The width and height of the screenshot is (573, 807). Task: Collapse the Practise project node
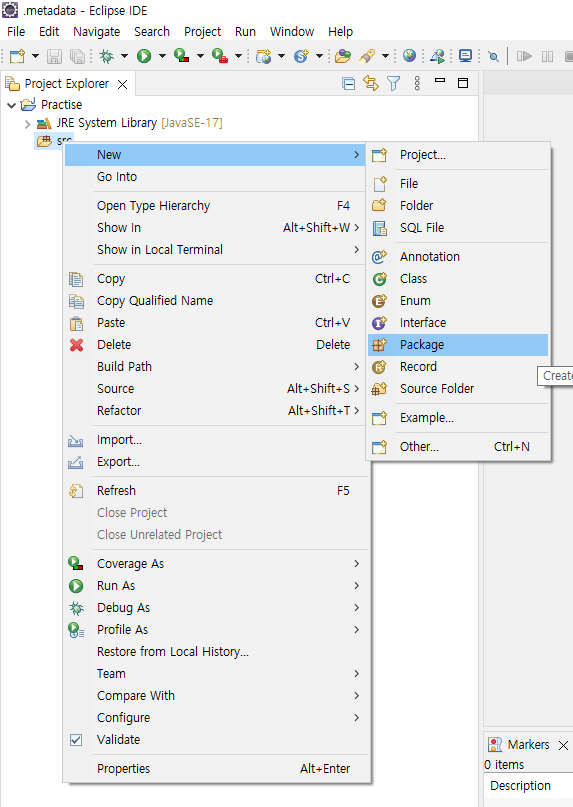click(11, 105)
